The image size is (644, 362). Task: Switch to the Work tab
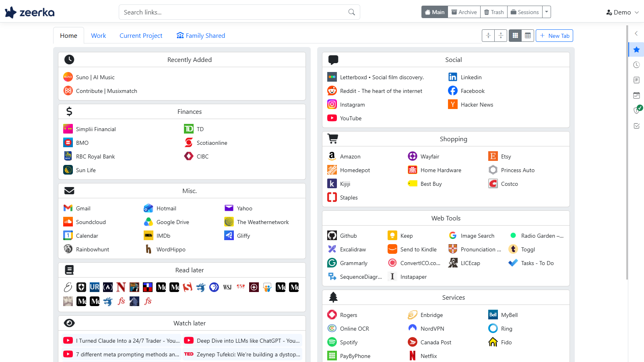pos(99,35)
